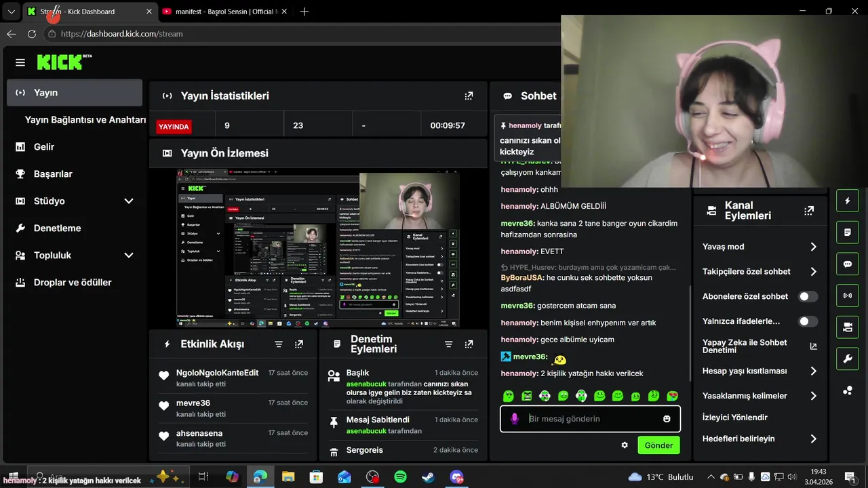Pop out the Yayın İstatistikleri panel
The image size is (868, 488).
469,96
